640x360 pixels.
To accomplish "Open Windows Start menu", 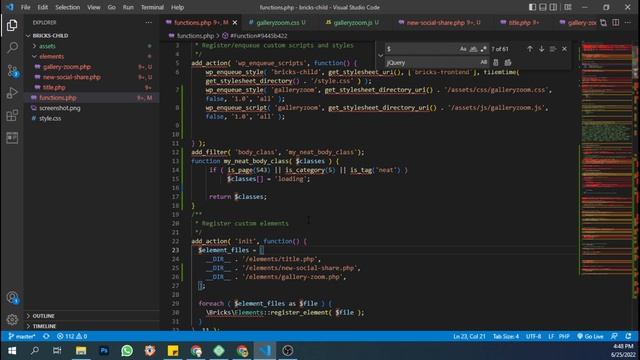I will (x=12, y=351).
